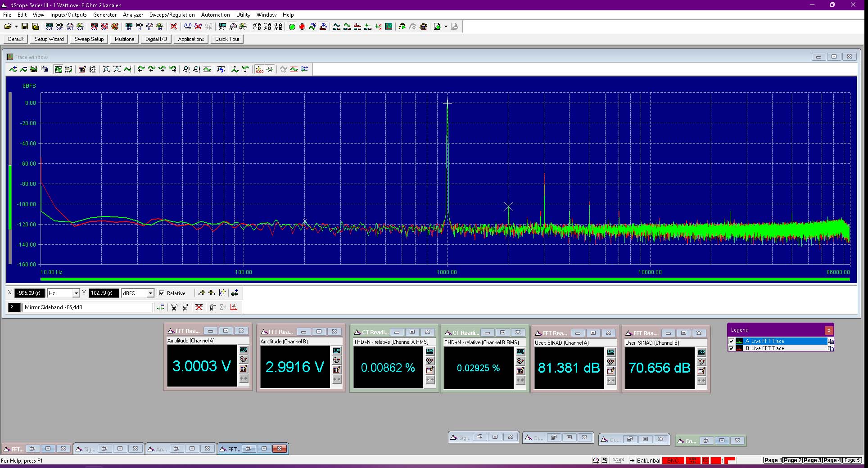Click the zoom-in magnifier icon in Trace toolbar
868x468 pixels.
[107, 69]
